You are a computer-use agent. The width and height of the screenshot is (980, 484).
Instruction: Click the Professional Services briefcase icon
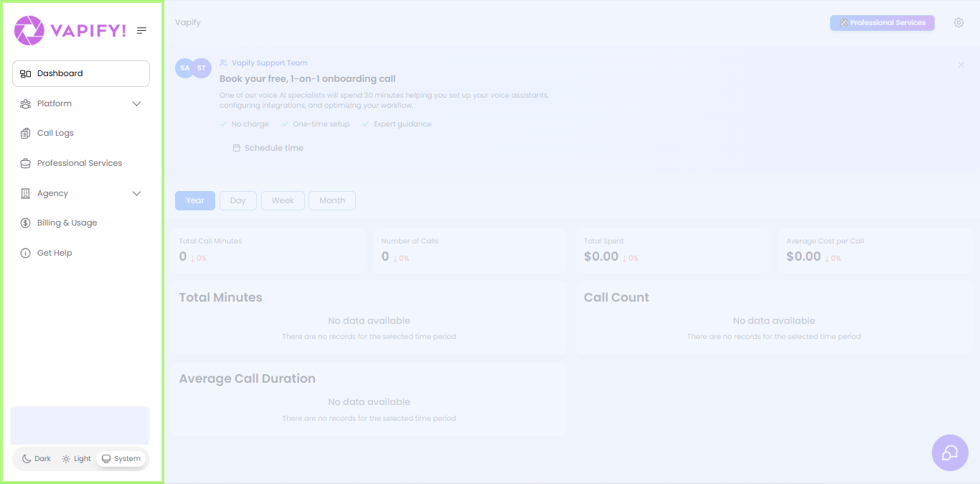tap(25, 163)
